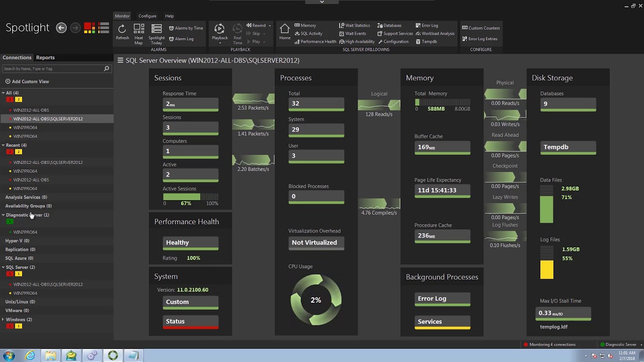Click the CPU Usage 2% donut gauge
Viewport: 644px width, 362px height.
[316, 300]
